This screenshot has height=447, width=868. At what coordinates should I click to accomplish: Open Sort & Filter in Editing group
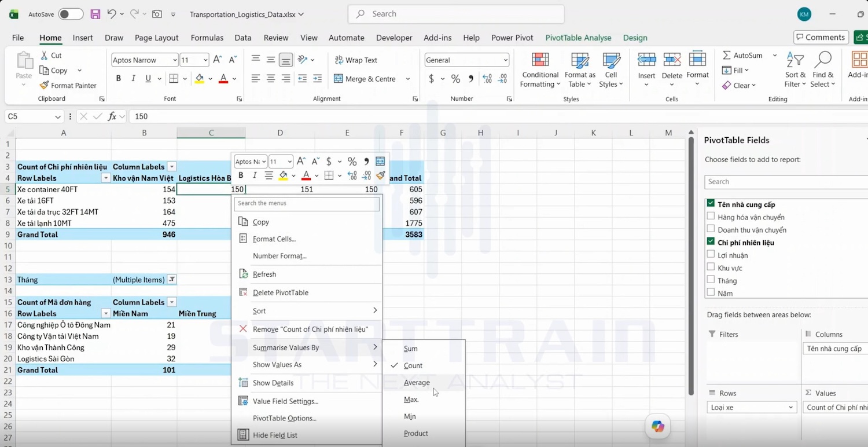pyautogui.click(x=795, y=70)
